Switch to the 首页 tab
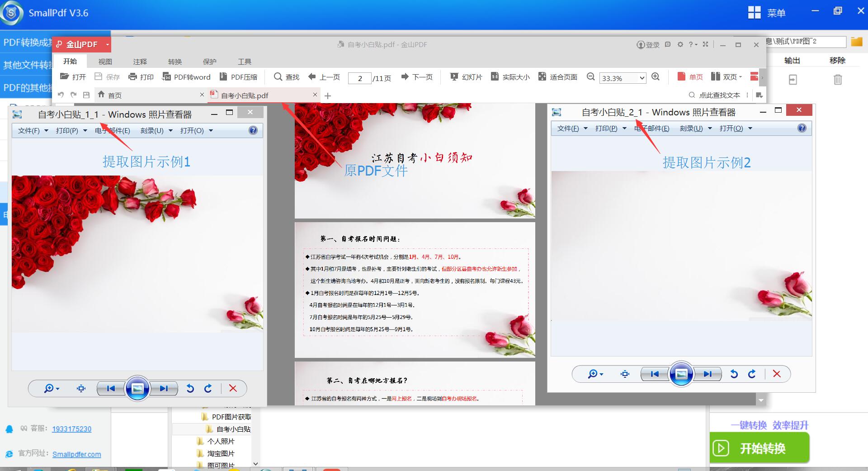The image size is (868, 471). (x=114, y=95)
